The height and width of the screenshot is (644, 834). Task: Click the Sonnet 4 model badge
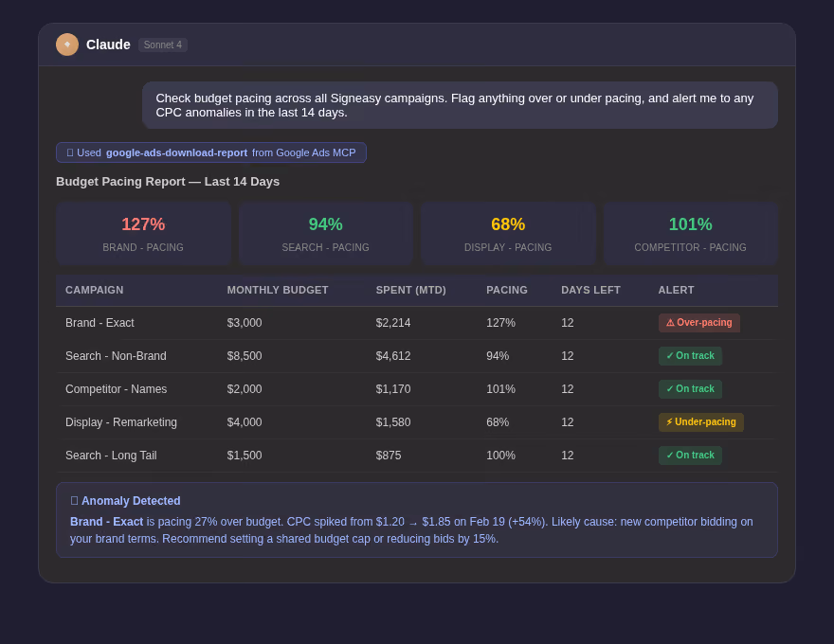pyautogui.click(x=163, y=45)
